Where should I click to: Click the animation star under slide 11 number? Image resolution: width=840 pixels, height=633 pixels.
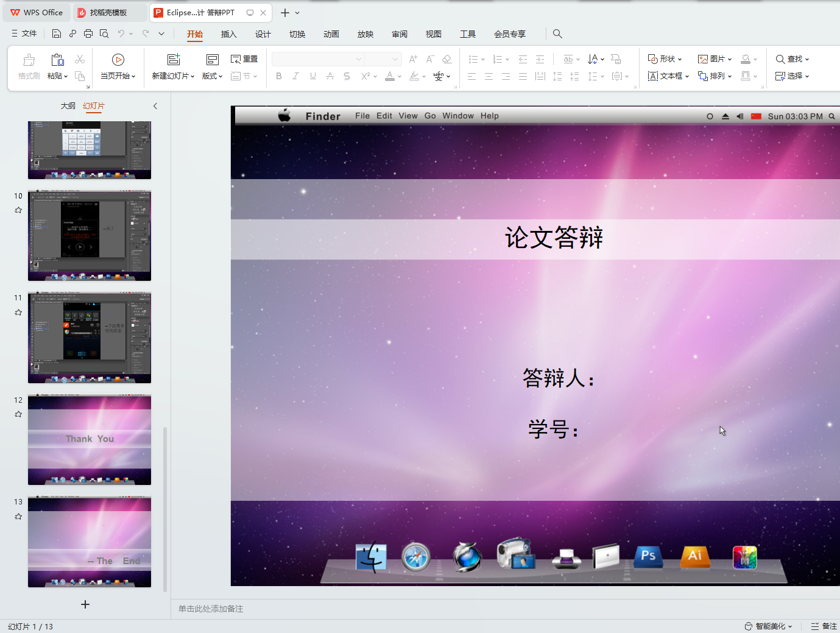pyautogui.click(x=18, y=313)
